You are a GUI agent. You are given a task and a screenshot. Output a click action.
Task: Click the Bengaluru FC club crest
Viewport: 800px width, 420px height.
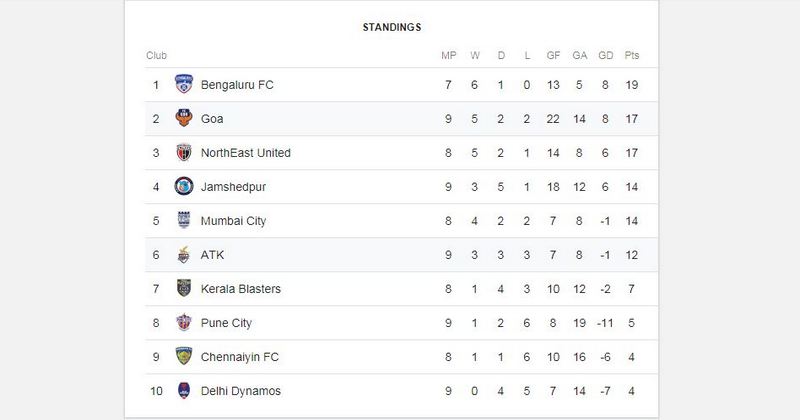click(184, 84)
